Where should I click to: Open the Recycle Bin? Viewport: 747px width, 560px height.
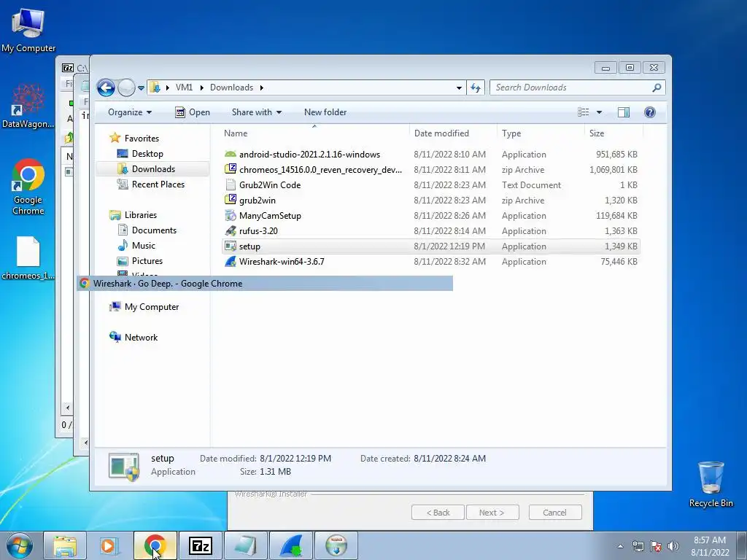pyautogui.click(x=711, y=484)
